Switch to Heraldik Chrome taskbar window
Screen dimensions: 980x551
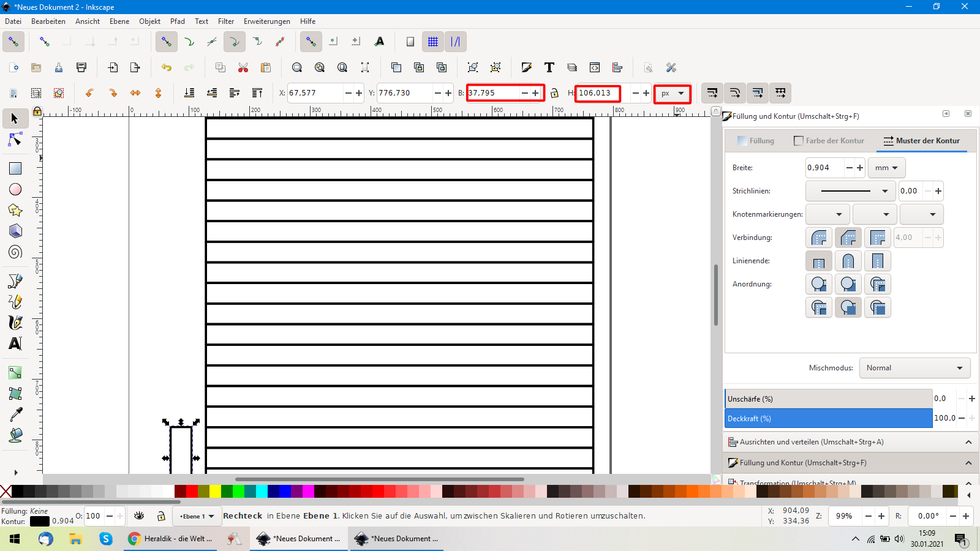pos(171,539)
